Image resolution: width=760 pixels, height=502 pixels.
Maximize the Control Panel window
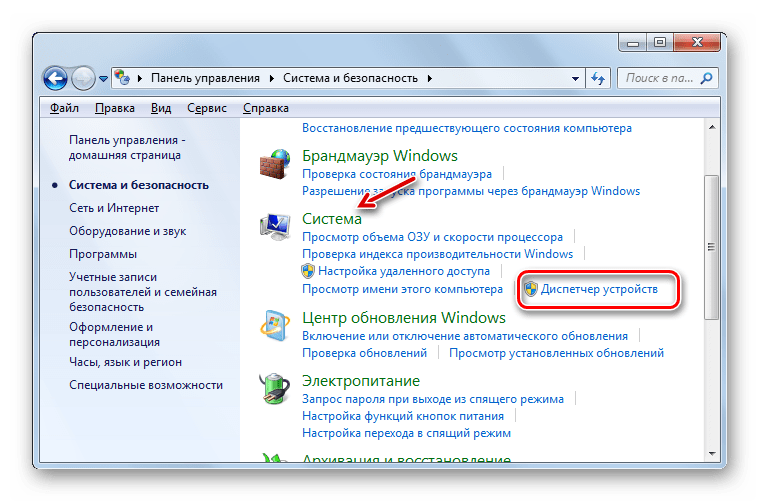click(x=660, y=43)
